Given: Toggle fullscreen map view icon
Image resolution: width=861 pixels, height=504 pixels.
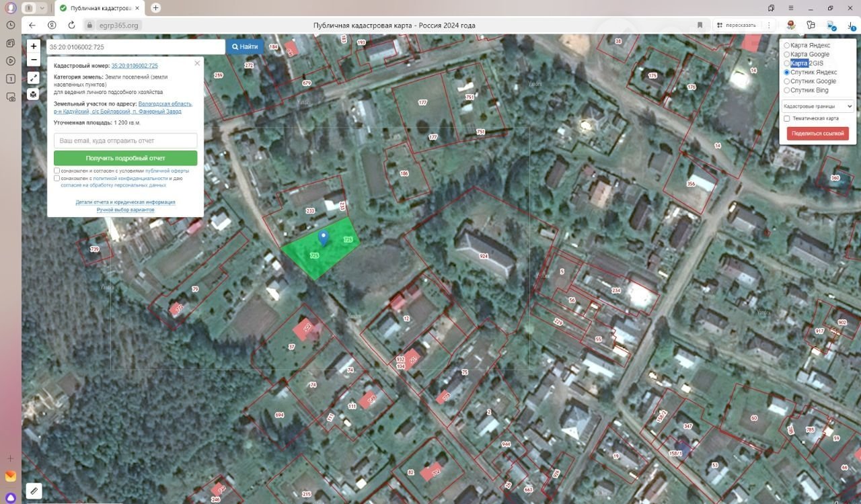Looking at the screenshot, I should point(34,78).
